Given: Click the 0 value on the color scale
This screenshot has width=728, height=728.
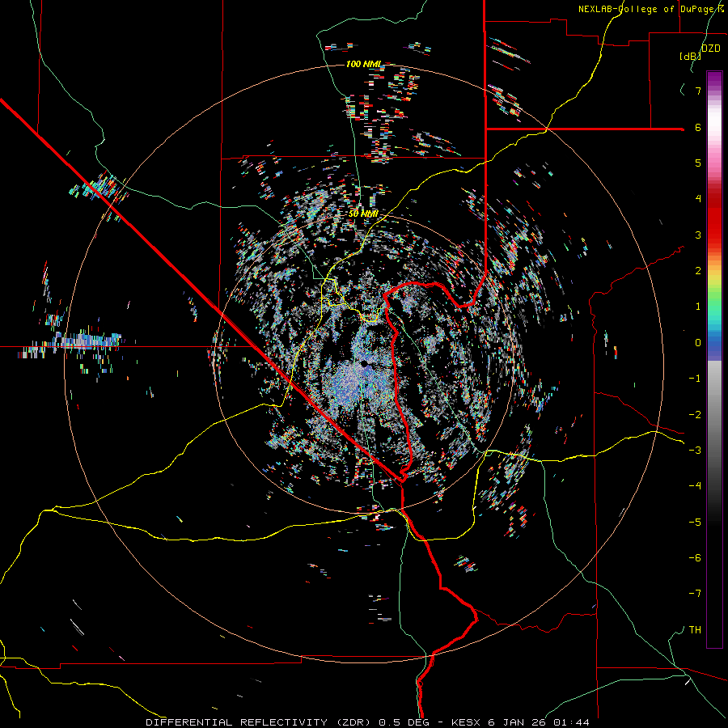Looking at the screenshot, I should [698, 343].
